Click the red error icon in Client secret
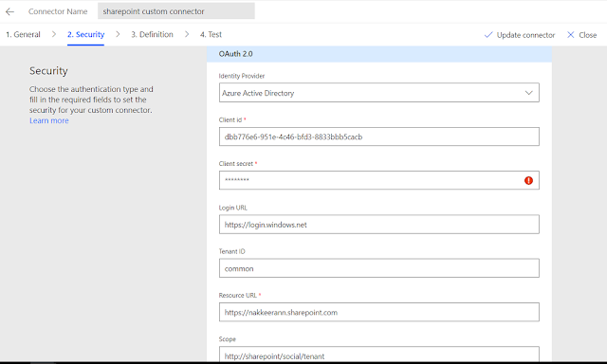The height and width of the screenshot is (364, 607). (x=528, y=180)
